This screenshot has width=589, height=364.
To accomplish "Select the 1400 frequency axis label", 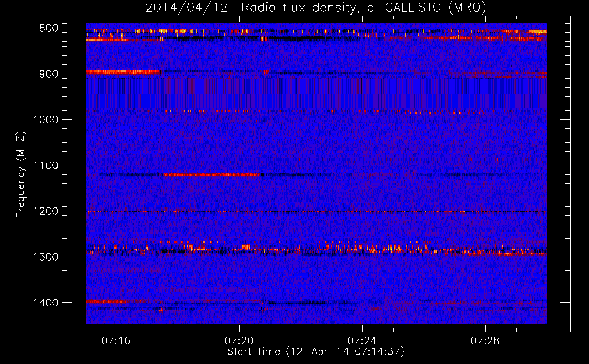I will [x=46, y=303].
